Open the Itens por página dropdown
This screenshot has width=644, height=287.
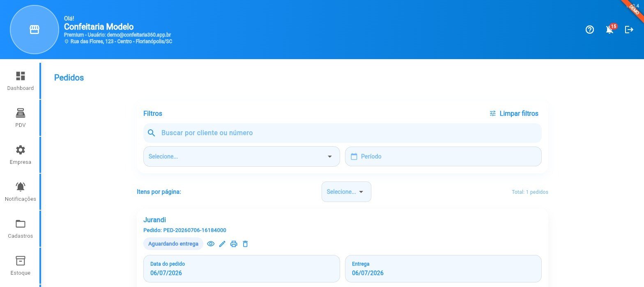(346, 192)
